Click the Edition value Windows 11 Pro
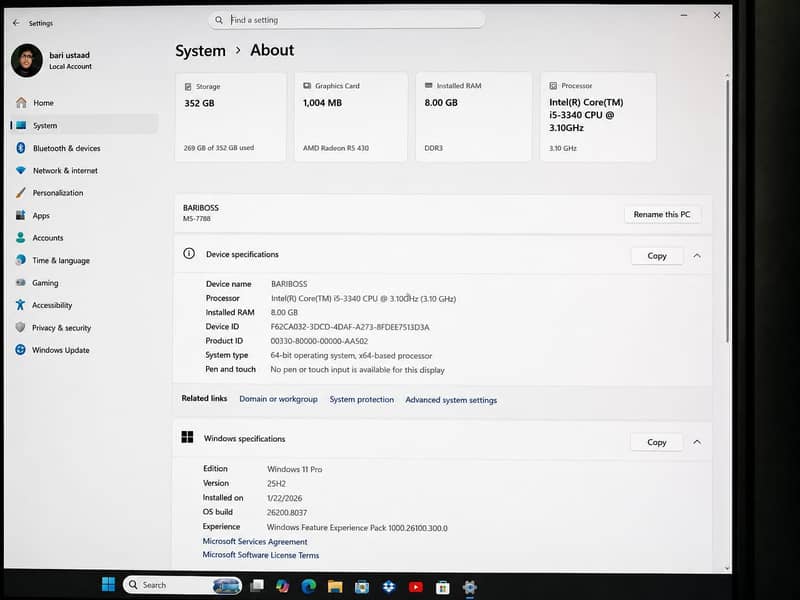Screen dimensions: 800x600 click(x=294, y=469)
